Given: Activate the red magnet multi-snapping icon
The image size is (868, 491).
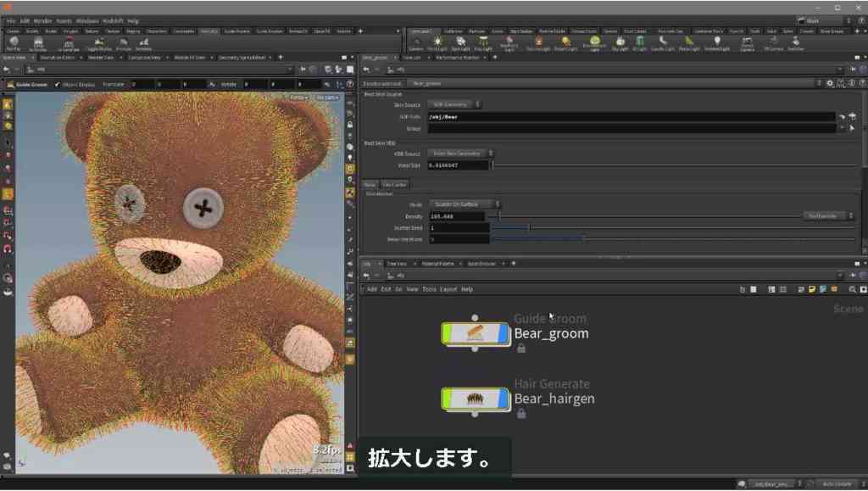Looking at the screenshot, I should coord(8,248).
